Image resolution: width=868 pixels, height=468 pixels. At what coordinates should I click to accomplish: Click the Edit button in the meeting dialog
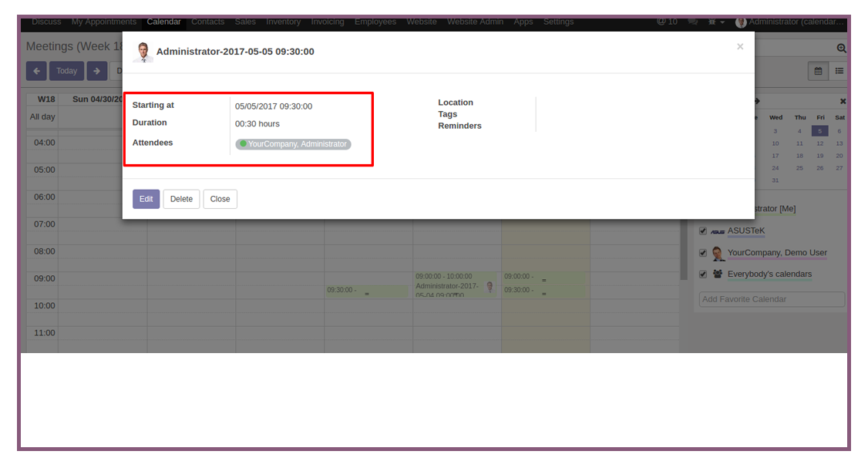click(146, 199)
